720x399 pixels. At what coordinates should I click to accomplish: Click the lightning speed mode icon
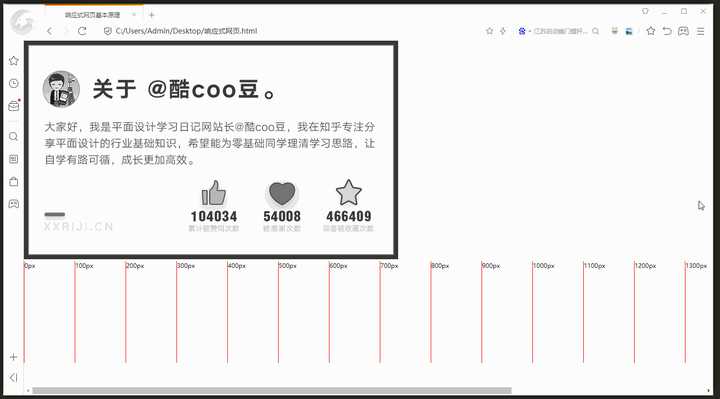503,31
